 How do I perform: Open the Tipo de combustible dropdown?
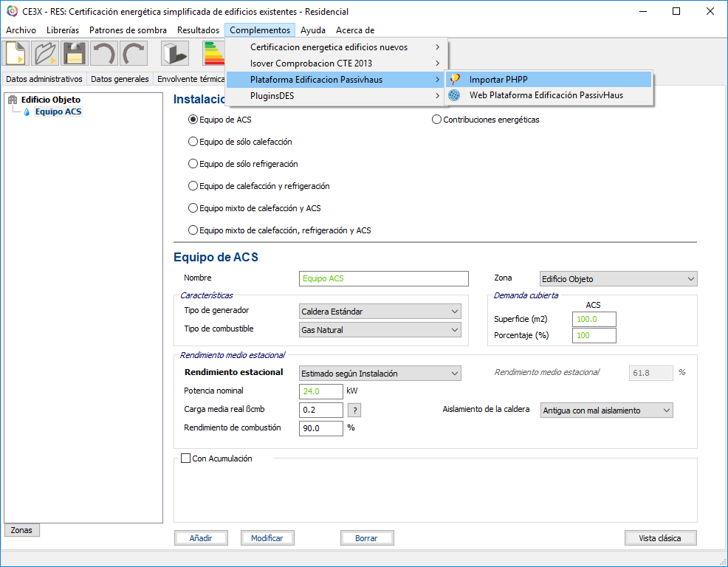(380, 330)
